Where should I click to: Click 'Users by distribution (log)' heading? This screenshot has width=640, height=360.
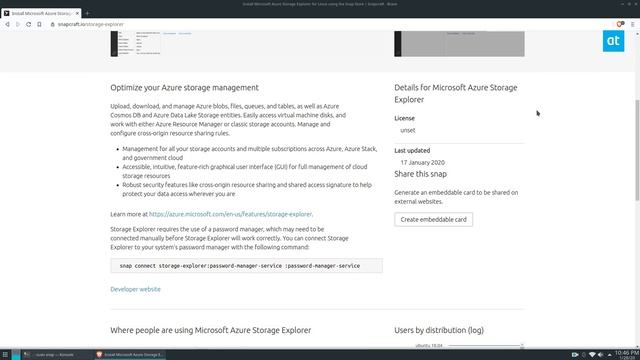tap(439, 330)
